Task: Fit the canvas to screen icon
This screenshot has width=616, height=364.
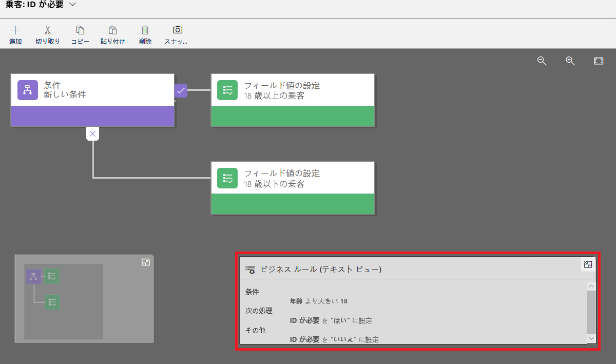Action: (599, 61)
